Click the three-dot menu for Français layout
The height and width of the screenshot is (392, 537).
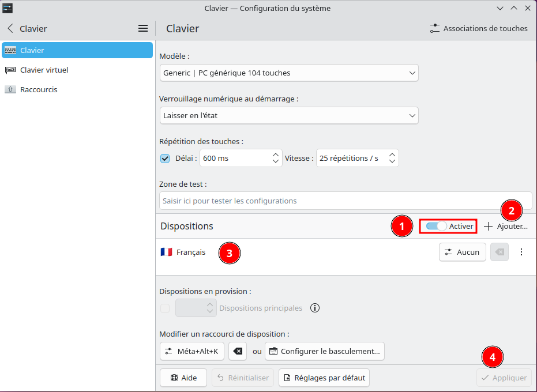click(521, 252)
